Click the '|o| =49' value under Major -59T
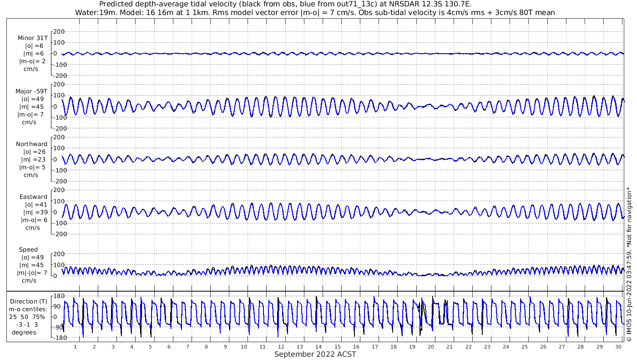Image resolution: width=637 pixels, height=364 pixels. click(32, 99)
